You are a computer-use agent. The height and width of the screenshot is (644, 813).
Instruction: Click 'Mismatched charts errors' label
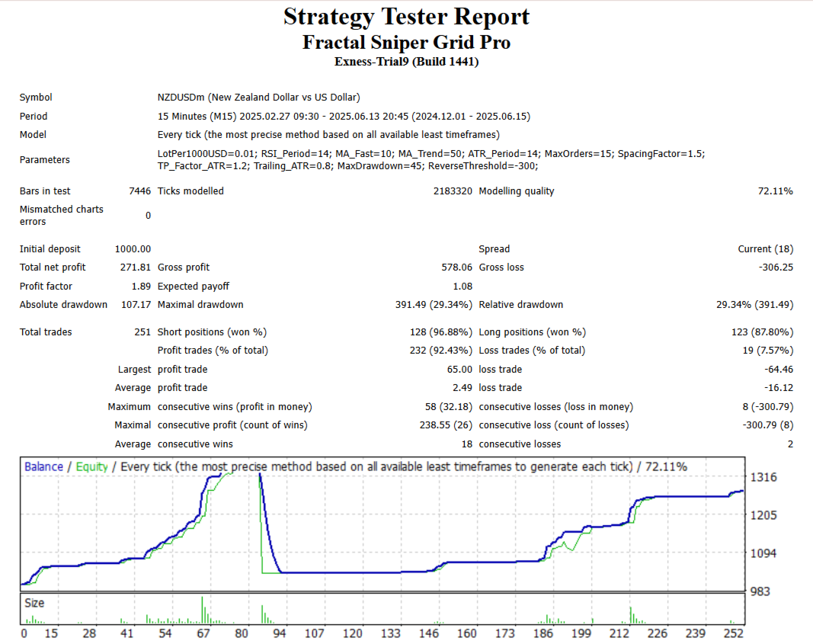click(x=61, y=215)
